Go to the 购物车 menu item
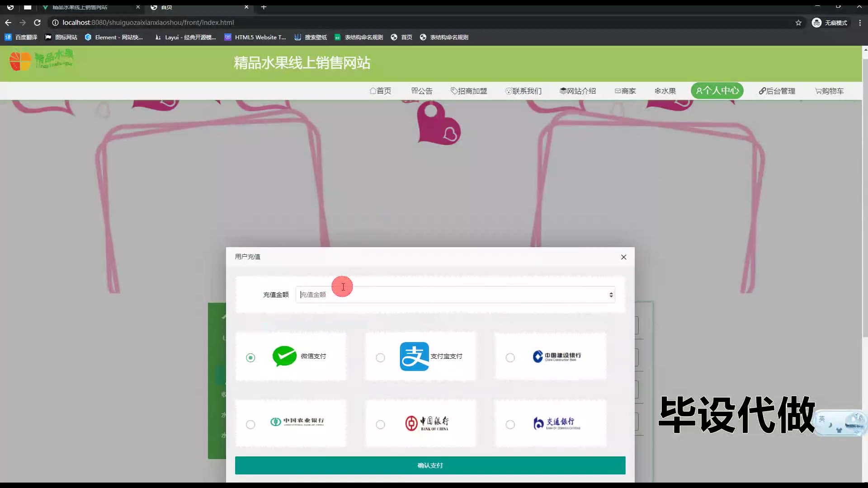Image resolution: width=868 pixels, height=488 pixels. click(x=829, y=91)
